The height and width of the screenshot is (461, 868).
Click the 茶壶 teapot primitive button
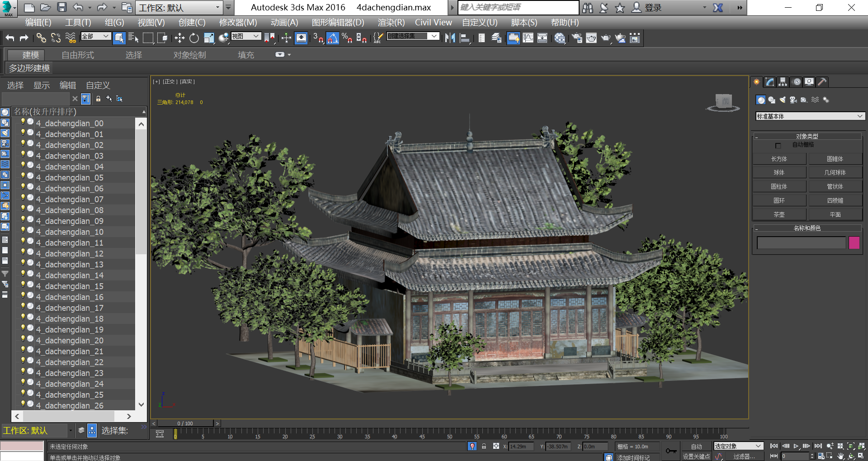(x=779, y=214)
